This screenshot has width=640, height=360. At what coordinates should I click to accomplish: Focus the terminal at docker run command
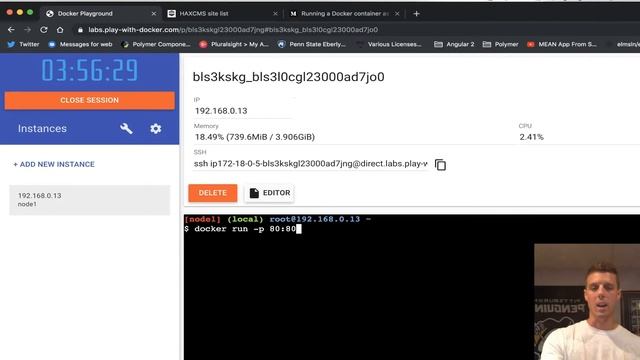click(x=245, y=229)
